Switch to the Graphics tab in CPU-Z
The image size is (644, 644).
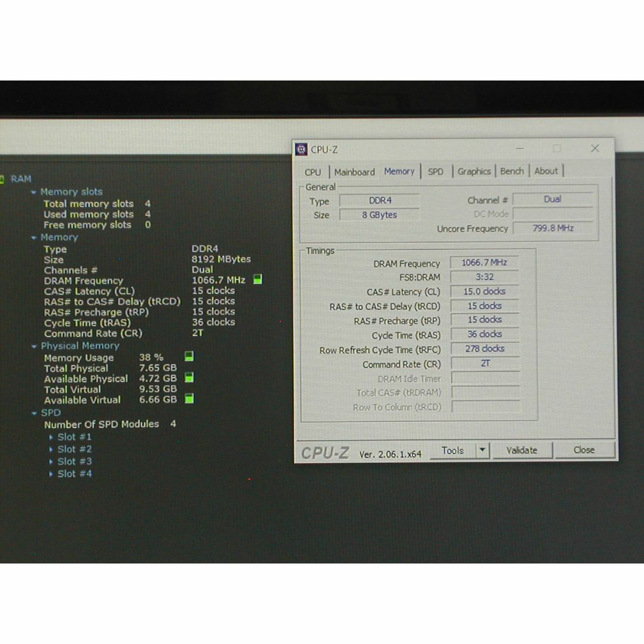[x=474, y=171]
